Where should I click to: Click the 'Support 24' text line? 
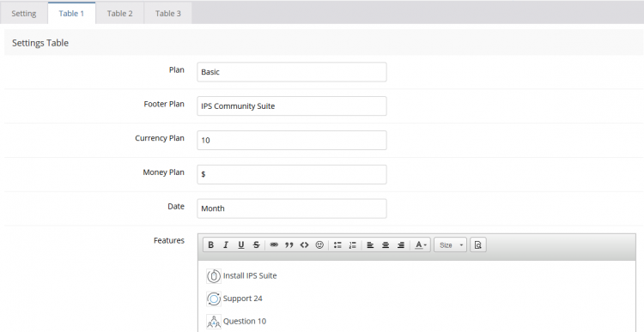coord(242,299)
